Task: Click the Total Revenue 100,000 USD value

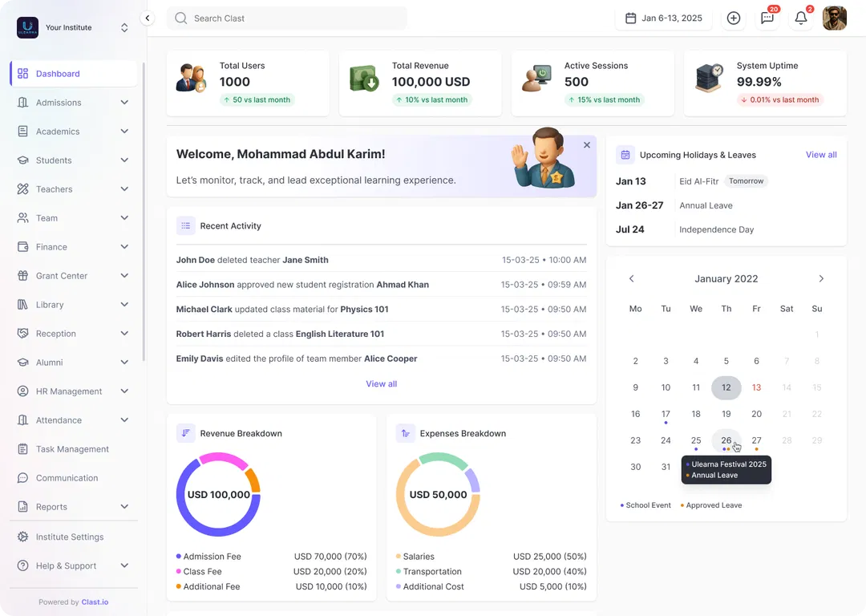Action: point(431,82)
